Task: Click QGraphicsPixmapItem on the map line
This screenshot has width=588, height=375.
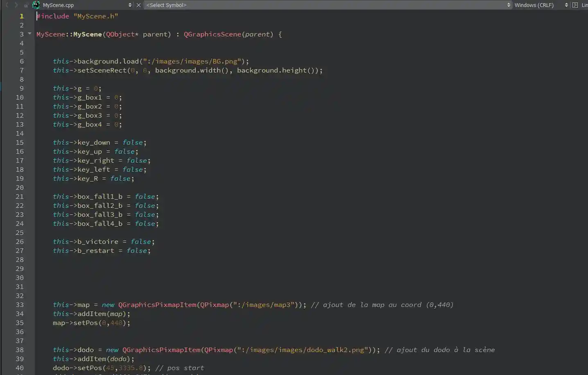Action: (157, 305)
